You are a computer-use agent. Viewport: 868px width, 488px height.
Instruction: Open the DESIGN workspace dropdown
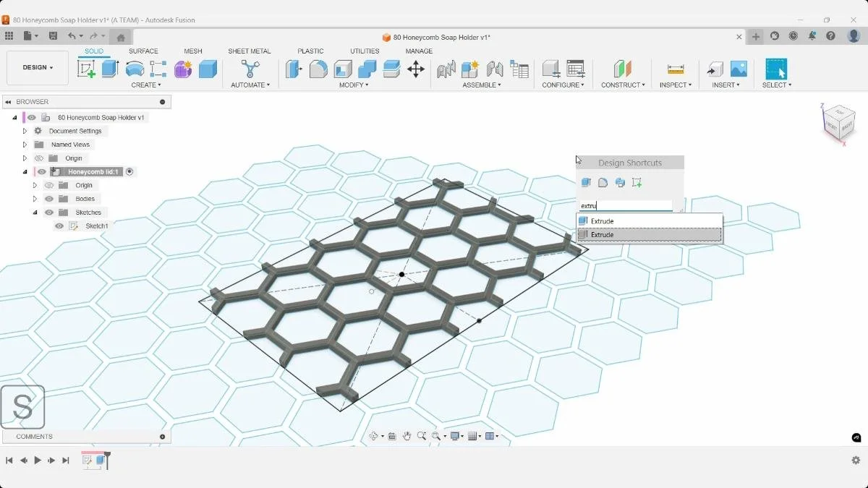(38, 68)
